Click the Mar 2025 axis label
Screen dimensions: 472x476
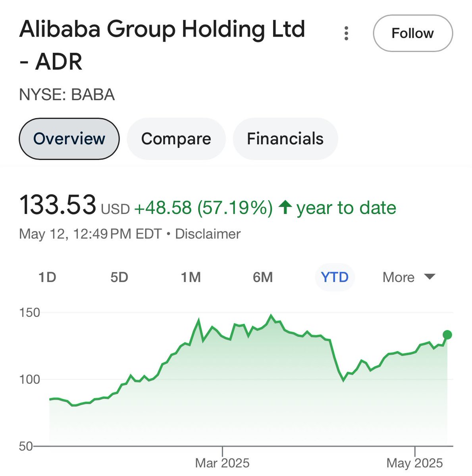222,463
